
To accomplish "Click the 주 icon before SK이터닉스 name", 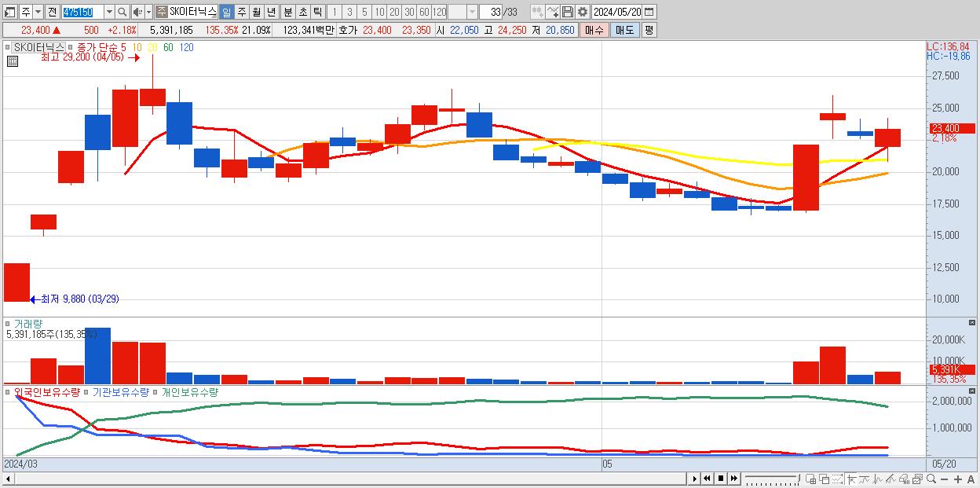I will [161, 12].
